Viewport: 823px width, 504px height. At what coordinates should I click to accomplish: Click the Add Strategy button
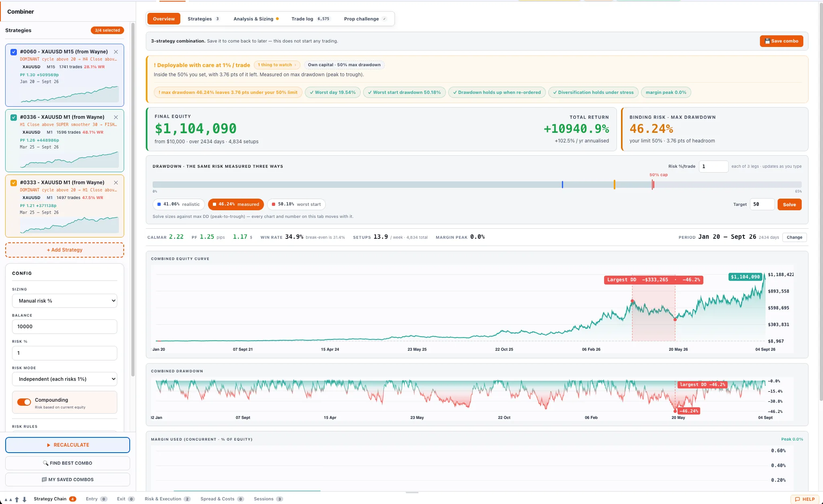click(65, 250)
